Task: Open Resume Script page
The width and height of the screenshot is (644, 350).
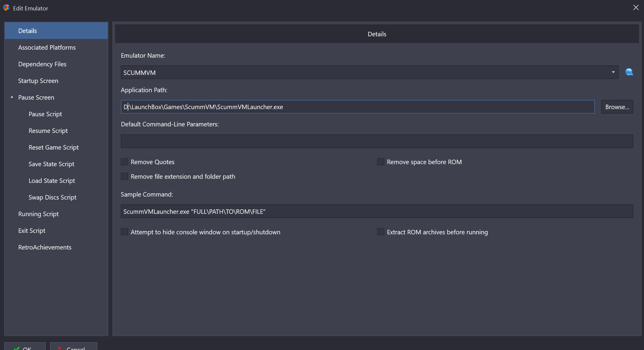Action: point(56,131)
